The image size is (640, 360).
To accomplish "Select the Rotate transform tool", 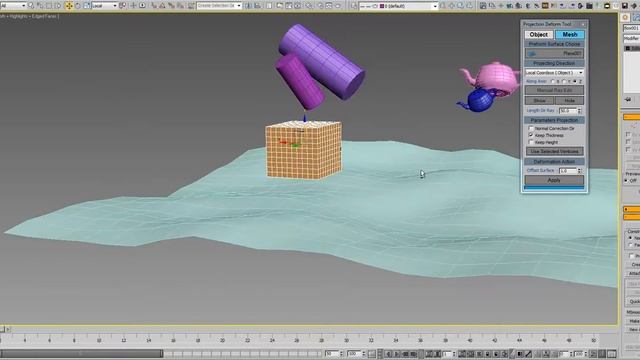I will (78, 6).
